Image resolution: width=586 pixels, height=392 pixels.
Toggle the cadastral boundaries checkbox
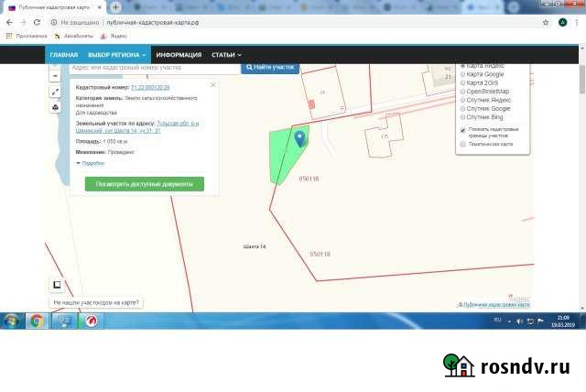(x=462, y=130)
